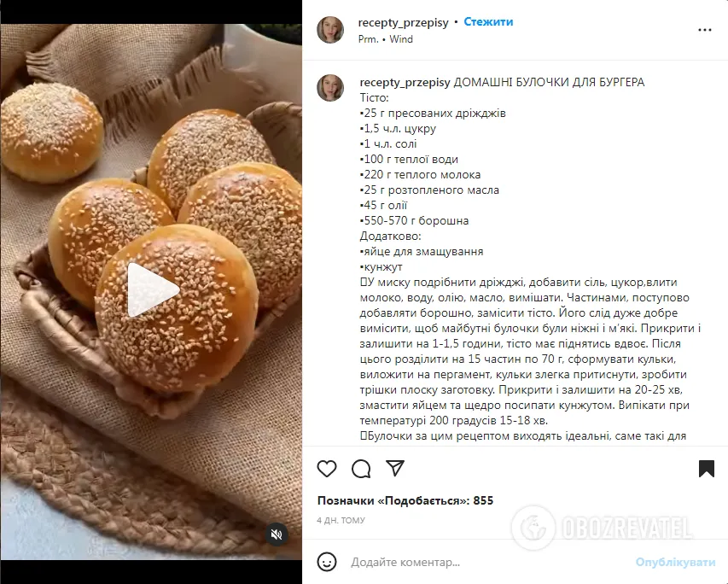Click the Prm. audio artist link
Image resolution: width=728 pixels, height=584 pixels.
tap(368, 39)
